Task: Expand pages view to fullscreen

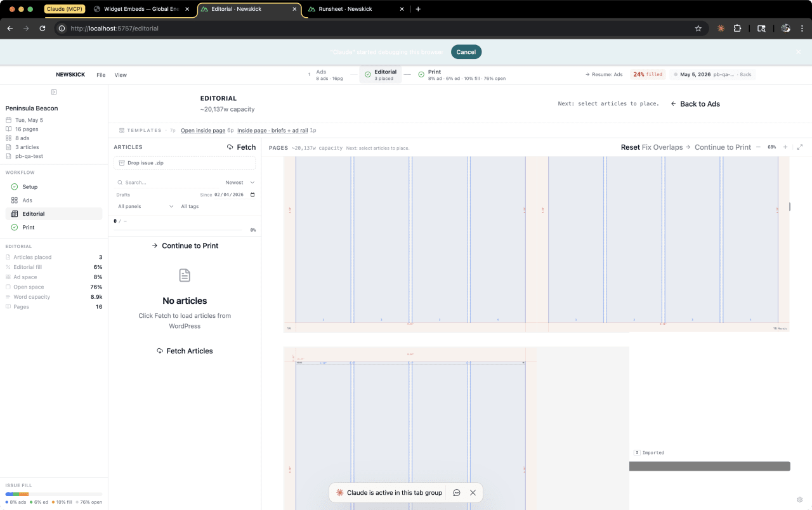Action: click(x=800, y=147)
